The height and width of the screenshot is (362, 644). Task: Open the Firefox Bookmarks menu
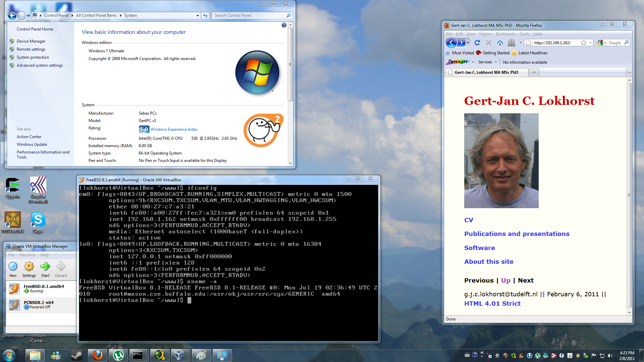[x=506, y=34]
